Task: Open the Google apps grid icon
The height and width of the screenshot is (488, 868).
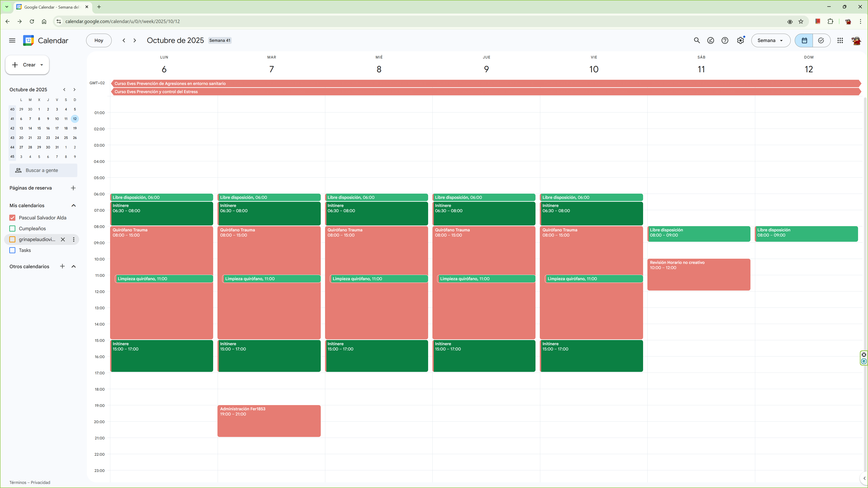Action: point(840,40)
